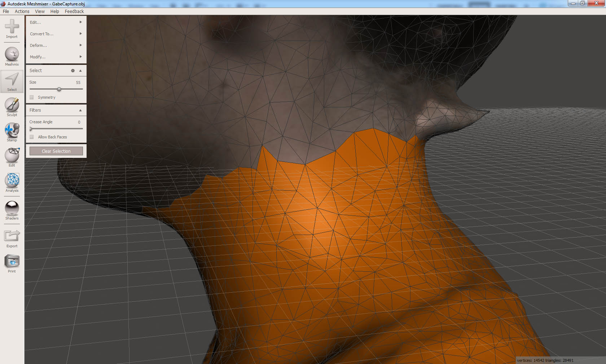Viewport: 606px width, 364px height.
Task: Collapse the Filters panel arrow
Action: (80, 110)
